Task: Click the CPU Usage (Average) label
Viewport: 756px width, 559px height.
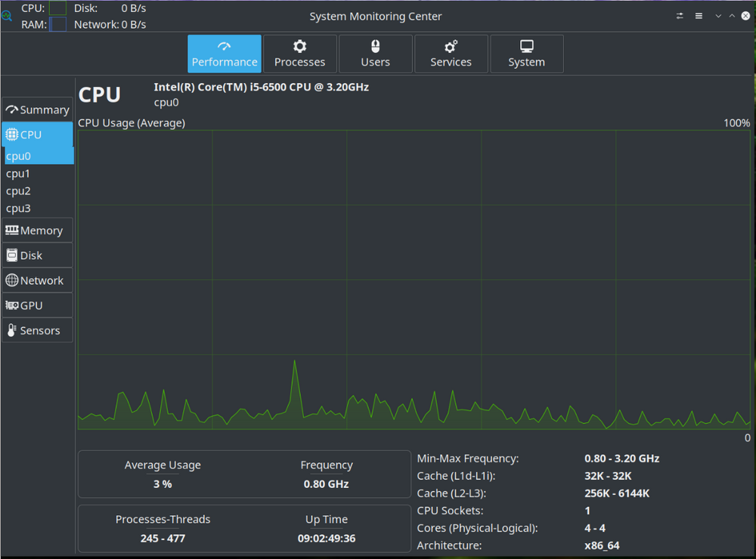Action: point(132,123)
